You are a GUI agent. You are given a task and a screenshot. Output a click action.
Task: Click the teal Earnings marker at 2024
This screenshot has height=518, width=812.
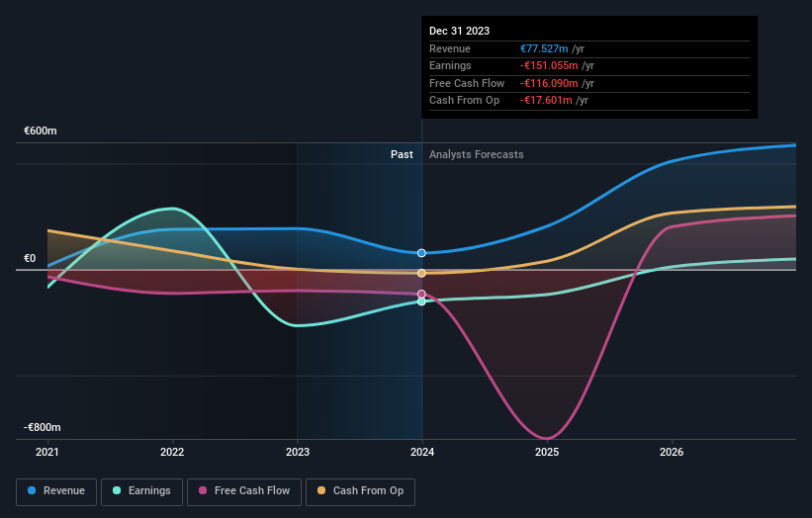(x=421, y=302)
